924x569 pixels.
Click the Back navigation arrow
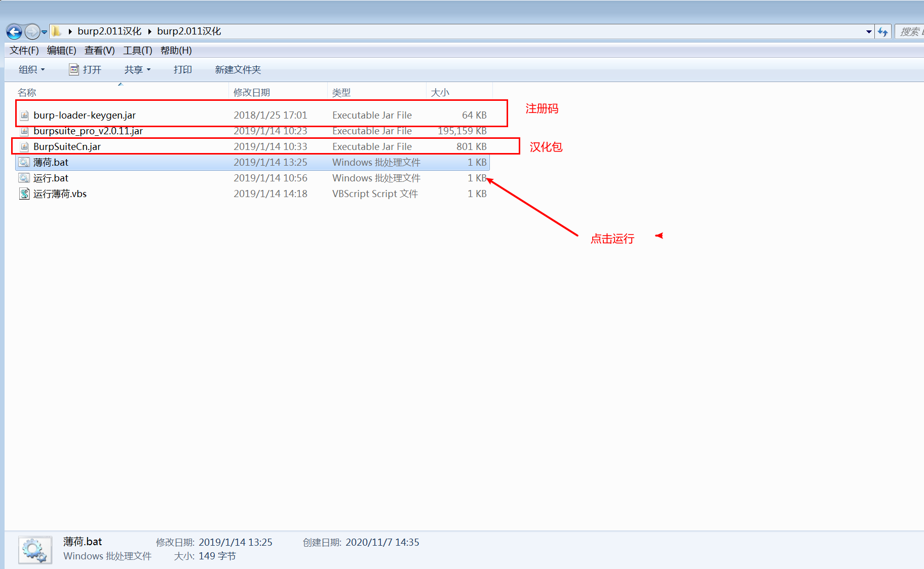[x=14, y=32]
